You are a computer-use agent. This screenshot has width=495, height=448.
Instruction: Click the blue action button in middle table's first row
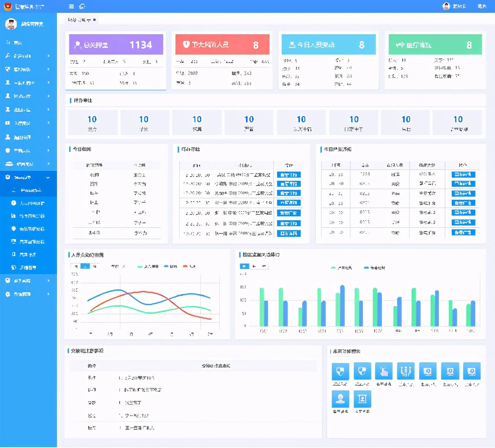(288, 175)
